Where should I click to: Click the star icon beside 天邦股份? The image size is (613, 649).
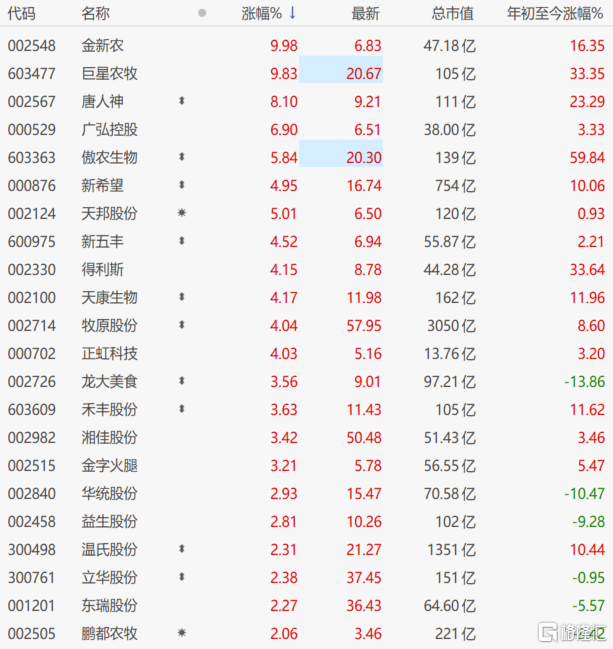pos(182,213)
